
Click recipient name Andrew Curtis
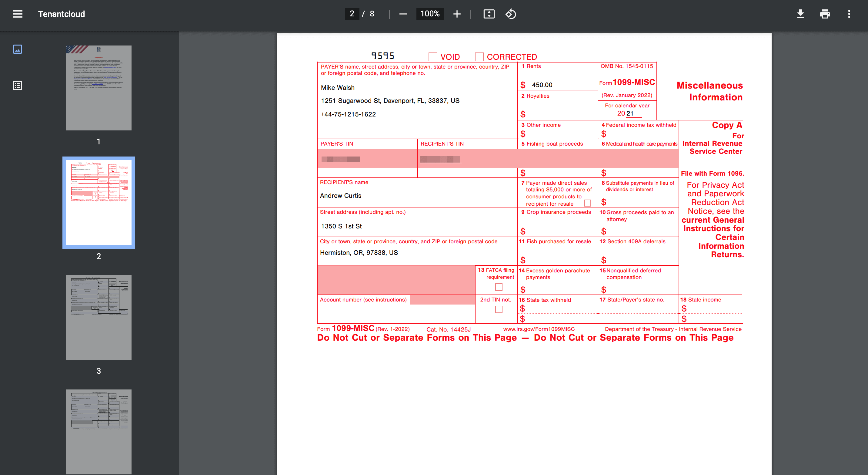(340, 196)
